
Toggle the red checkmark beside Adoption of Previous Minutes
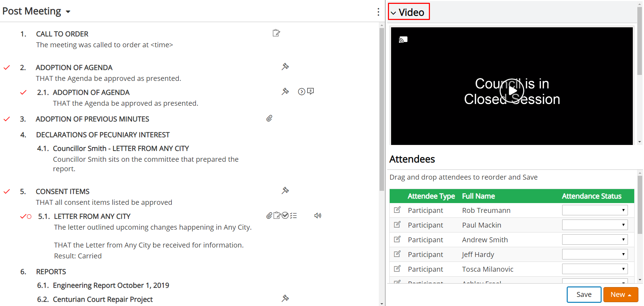coord(7,119)
